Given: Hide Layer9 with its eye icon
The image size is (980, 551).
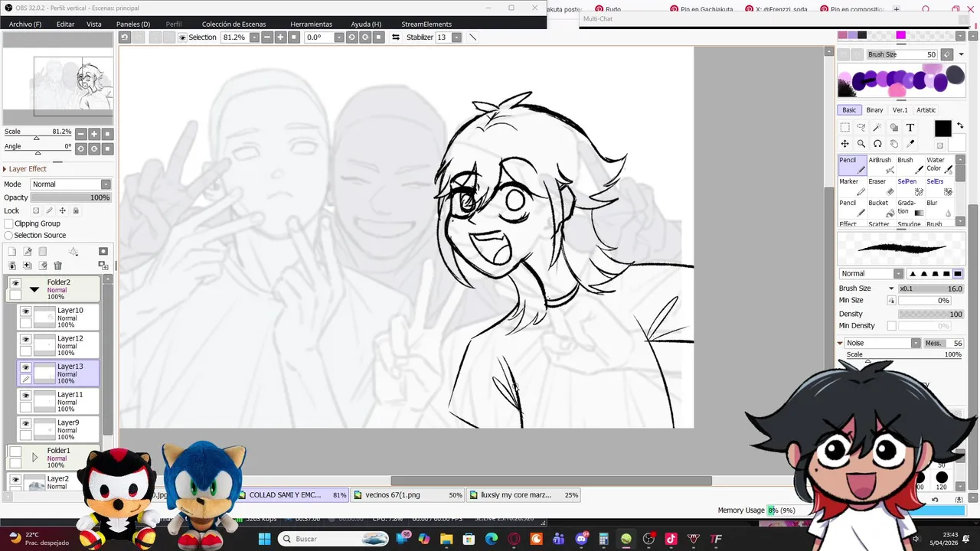Looking at the screenshot, I should tap(26, 423).
